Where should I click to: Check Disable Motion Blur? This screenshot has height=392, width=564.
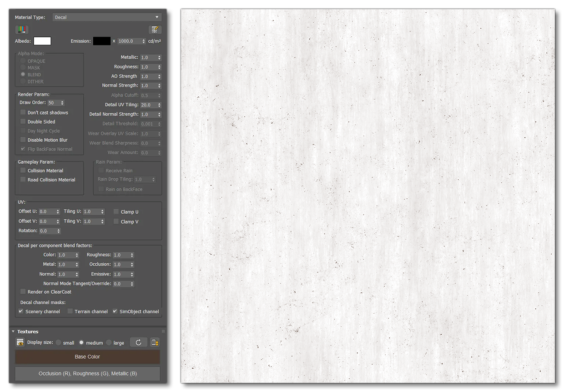[x=23, y=140]
